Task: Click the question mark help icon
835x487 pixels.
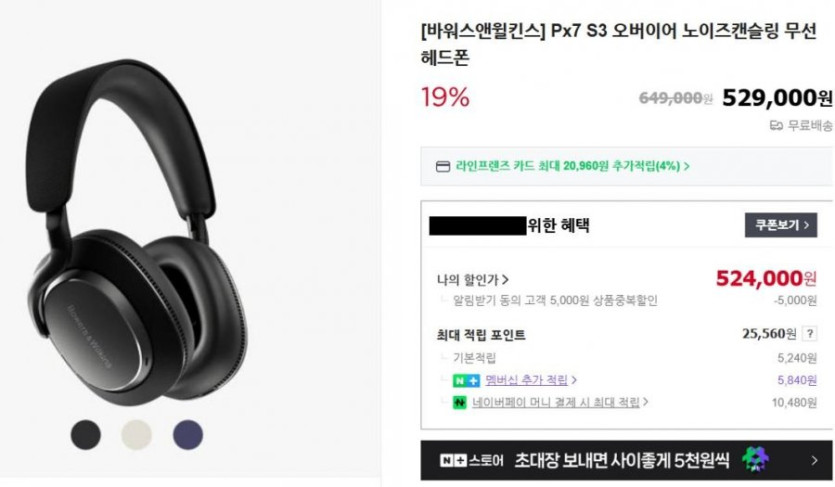Action: [x=810, y=334]
